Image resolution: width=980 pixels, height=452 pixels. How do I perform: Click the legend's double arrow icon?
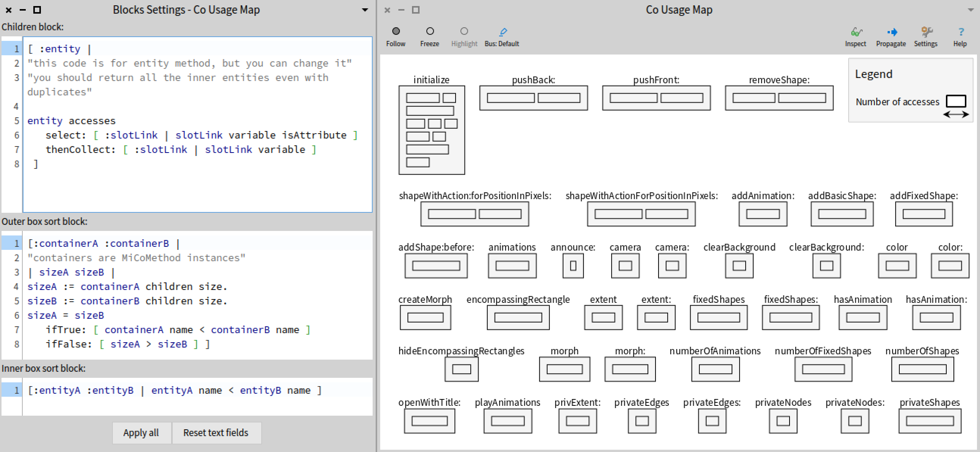956,114
